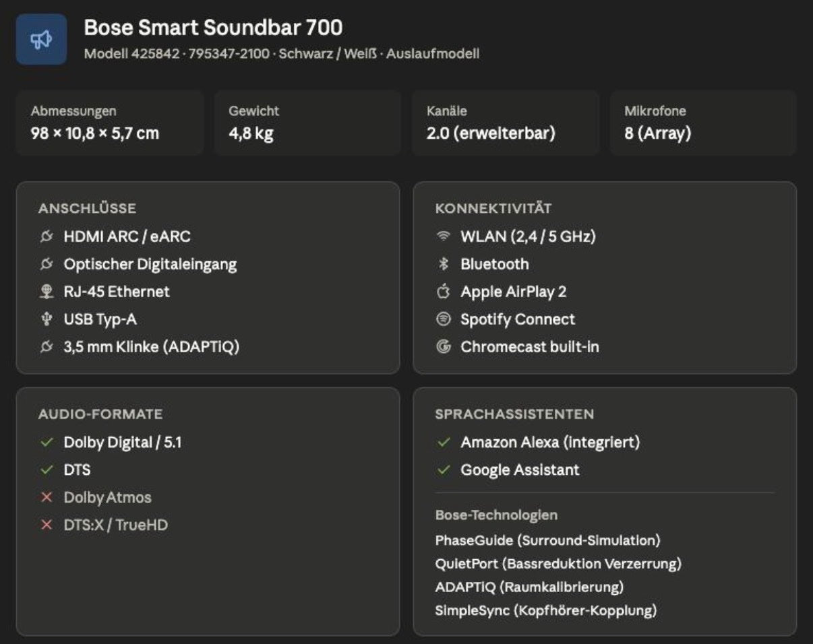813x644 pixels.
Task: Click the red X next to DTS:X / TrueHD
Action: [x=47, y=525]
